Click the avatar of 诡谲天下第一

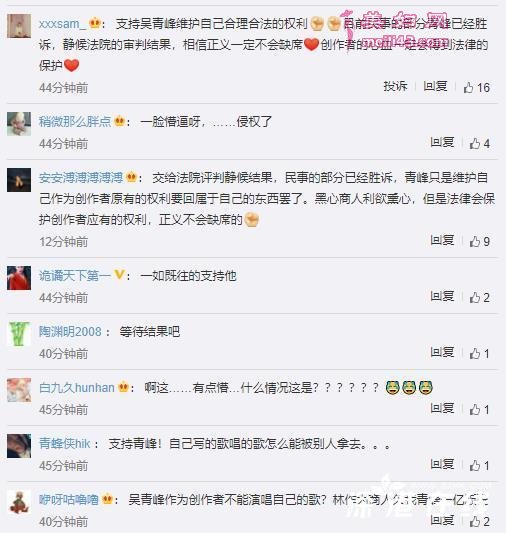click(19, 278)
